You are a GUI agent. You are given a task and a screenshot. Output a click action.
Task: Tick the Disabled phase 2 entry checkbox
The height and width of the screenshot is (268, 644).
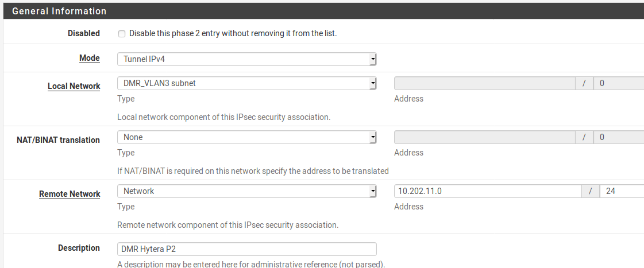tap(122, 34)
